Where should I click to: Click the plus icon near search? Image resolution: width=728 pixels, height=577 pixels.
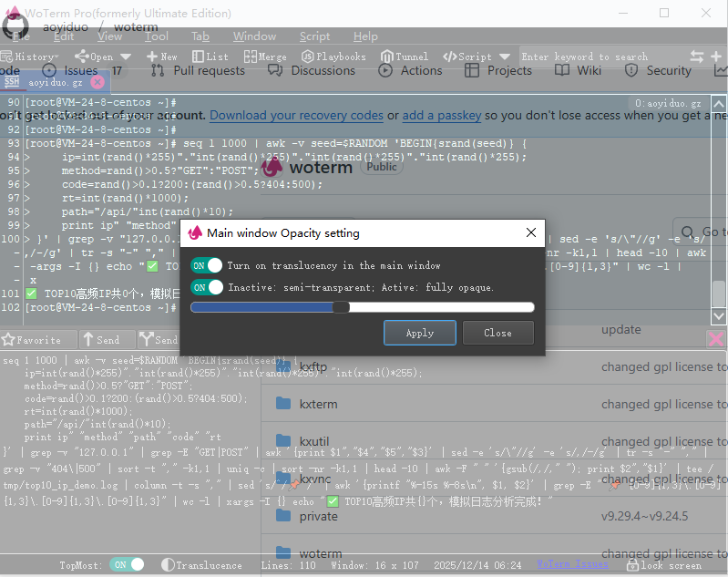point(716,57)
